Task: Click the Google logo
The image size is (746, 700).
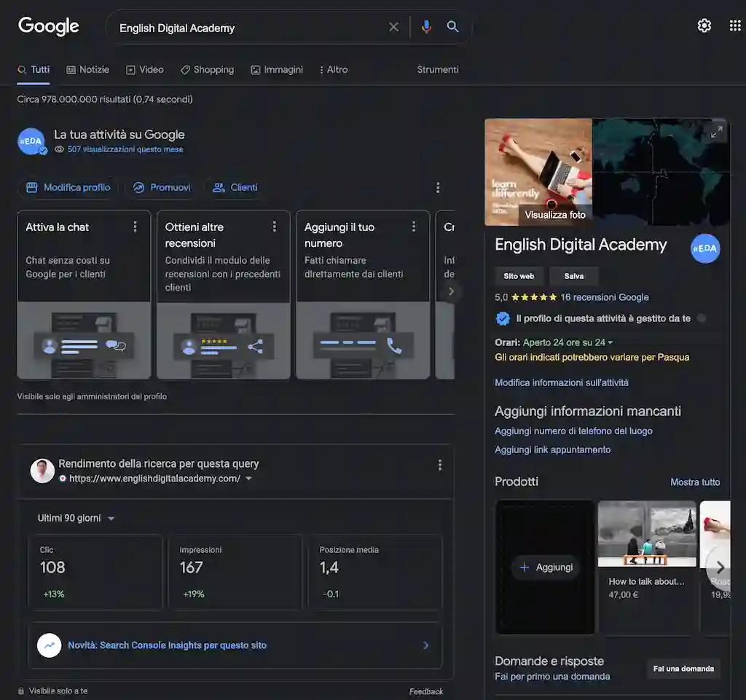Action: pos(49,26)
